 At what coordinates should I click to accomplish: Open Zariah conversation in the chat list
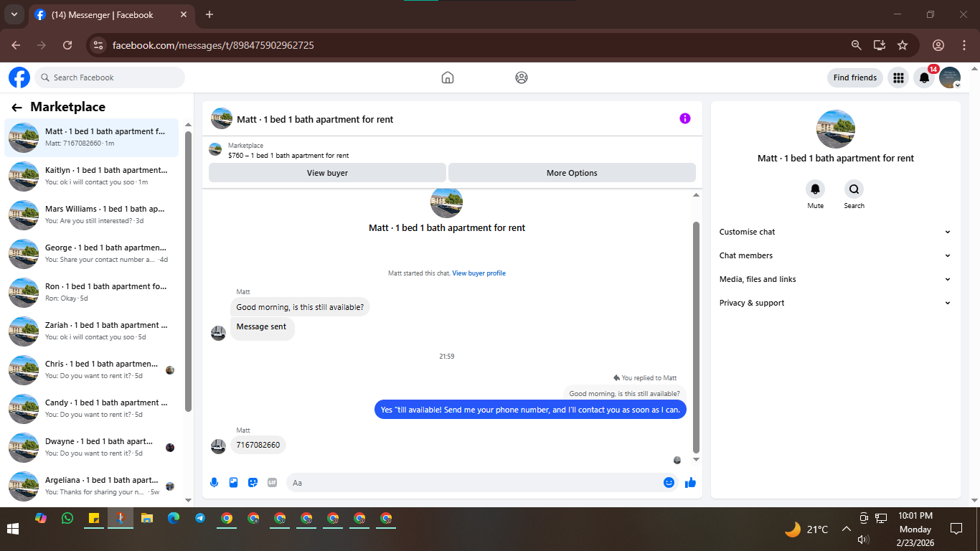[92, 331]
